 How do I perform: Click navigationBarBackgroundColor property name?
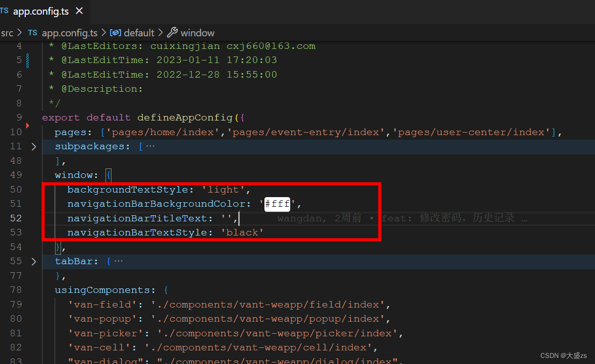coord(156,204)
